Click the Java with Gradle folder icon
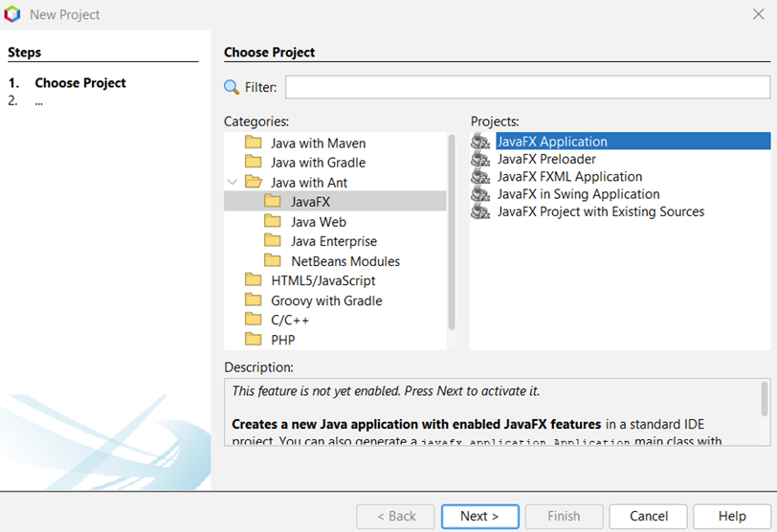Screen dimensions: 777x532 254,162
